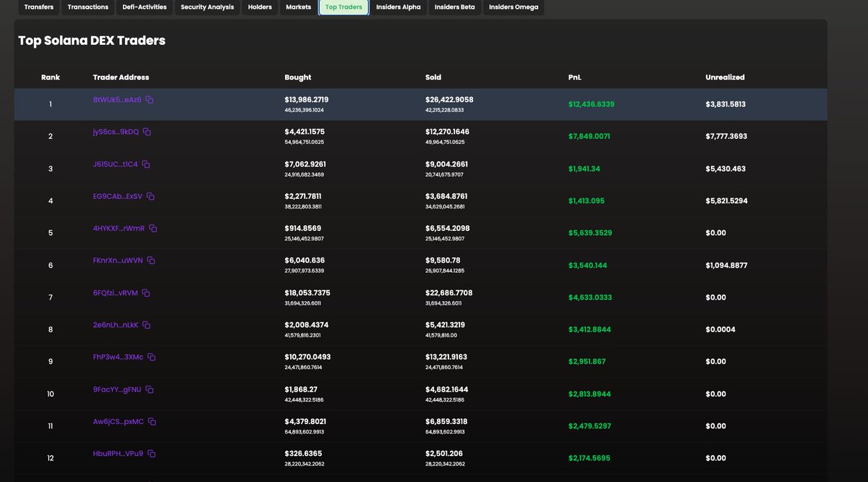Open the 9FacYY...gFNU trader link
This screenshot has height=482, width=868.
click(x=114, y=389)
